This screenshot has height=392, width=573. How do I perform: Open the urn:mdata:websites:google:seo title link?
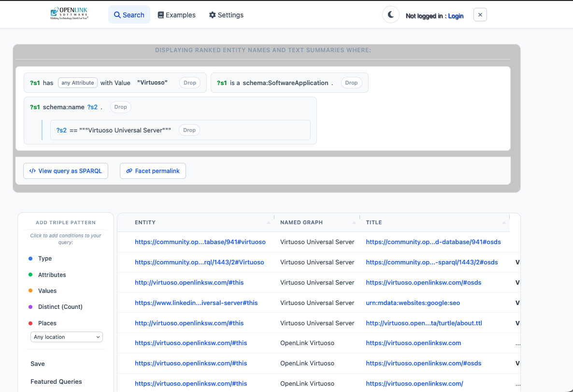point(413,303)
